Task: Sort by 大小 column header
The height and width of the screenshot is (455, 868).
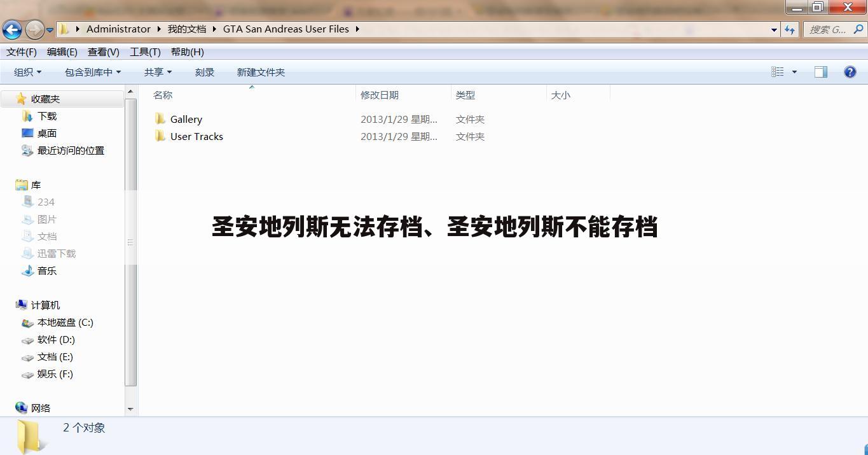Action: [x=561, y=95]
